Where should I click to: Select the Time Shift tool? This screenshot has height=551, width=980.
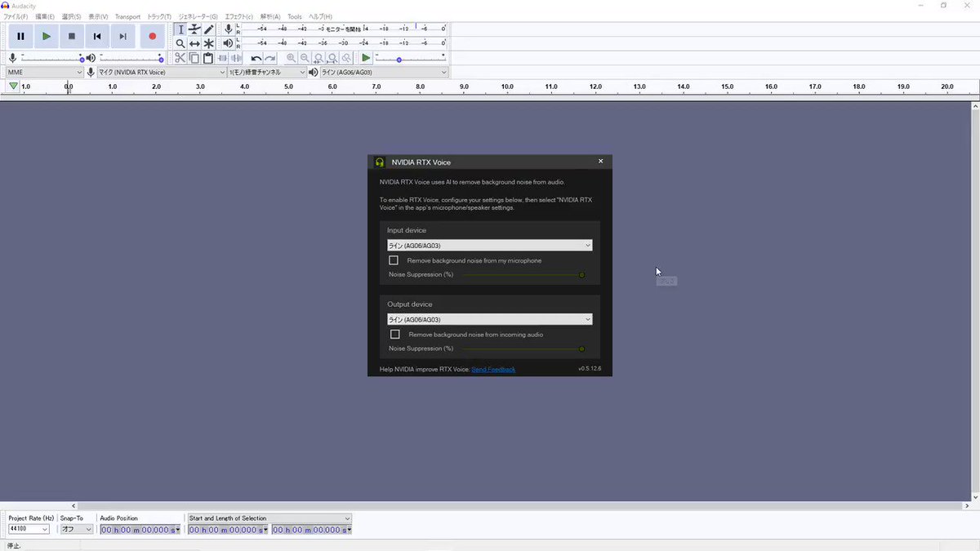pyautogui.click(x=194, y=43)
